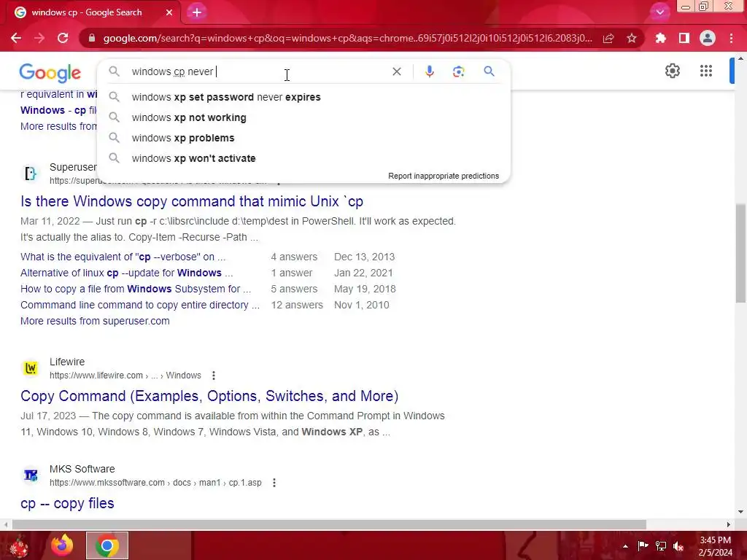Click the 'Windows - cp' link at top
The width and height of the screenshot is (747, 560).
click(58, 110)
